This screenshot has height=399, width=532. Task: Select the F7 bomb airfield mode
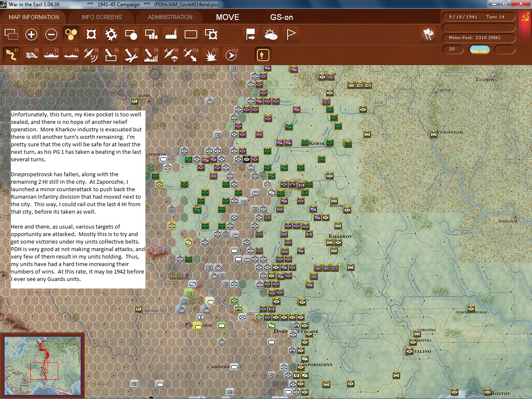[131, 54]
